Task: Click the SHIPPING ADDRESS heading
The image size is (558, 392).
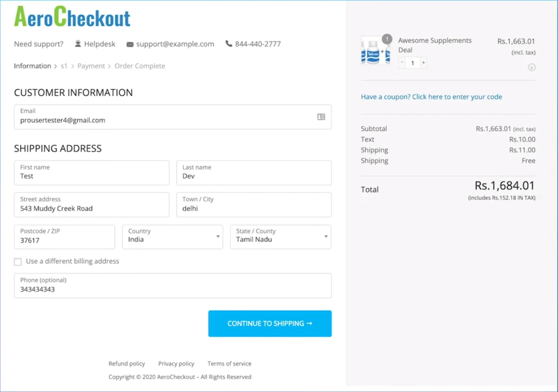Action: 58,148
